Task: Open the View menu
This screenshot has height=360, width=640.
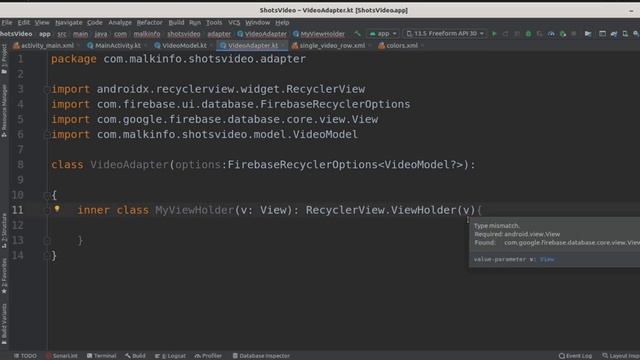Action: [x=42, y=22]
